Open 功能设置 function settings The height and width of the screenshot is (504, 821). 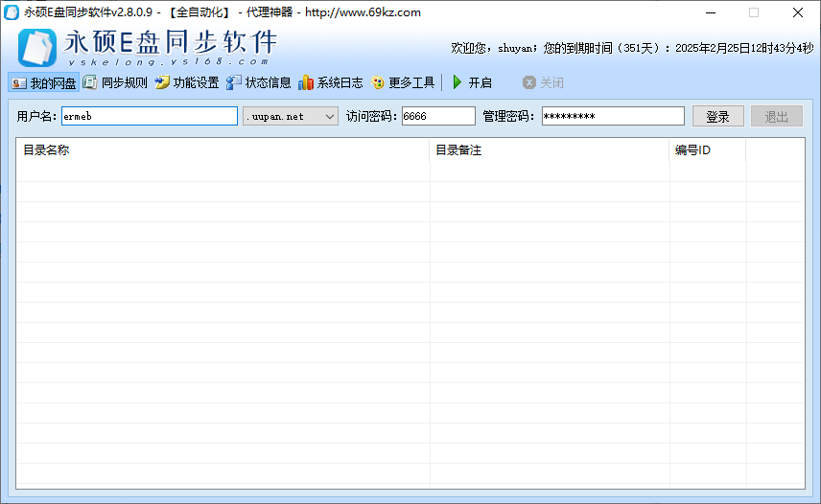187,83
